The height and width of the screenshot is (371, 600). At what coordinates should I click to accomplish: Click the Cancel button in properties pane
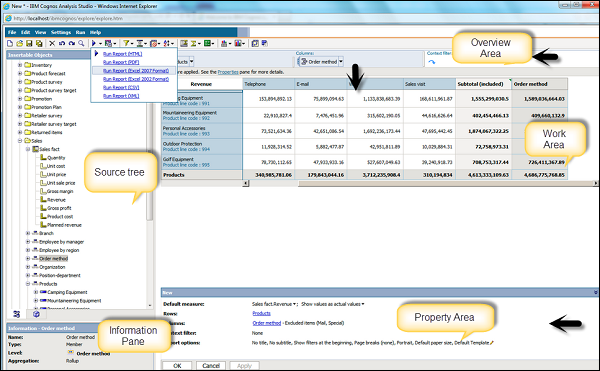tap(211, 366)
